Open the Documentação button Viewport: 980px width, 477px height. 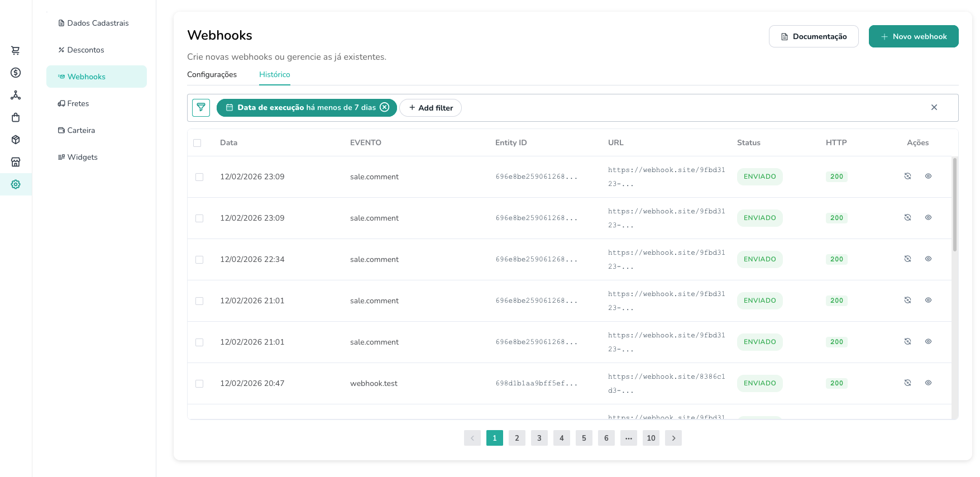[814, 36]
